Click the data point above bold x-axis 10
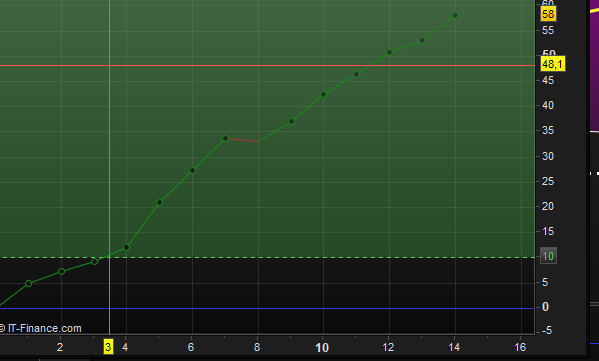Image resolution: width=599 pixels, height=361 pixels. [x=323, y=94]
